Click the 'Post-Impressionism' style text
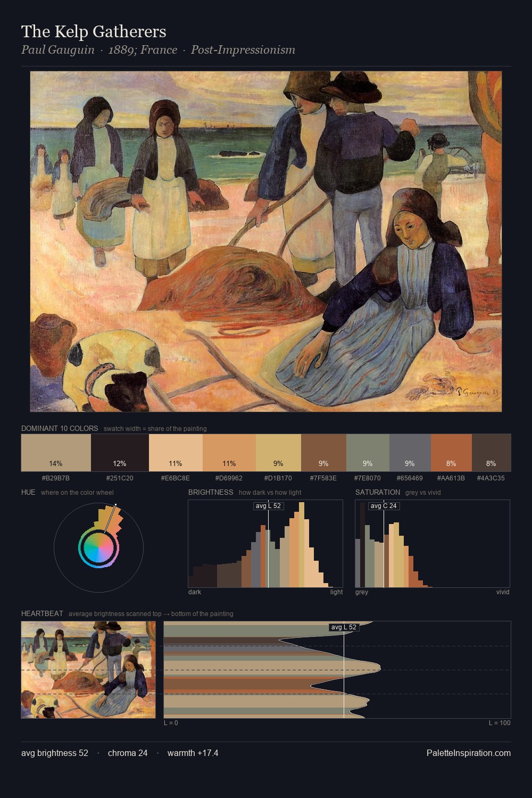Image resolution: width=532 pixels, height=798 pixels. [x=243, y=50]
